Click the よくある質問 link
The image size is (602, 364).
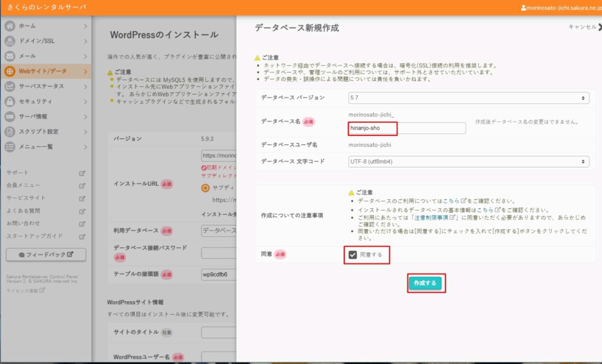[23, 211]
